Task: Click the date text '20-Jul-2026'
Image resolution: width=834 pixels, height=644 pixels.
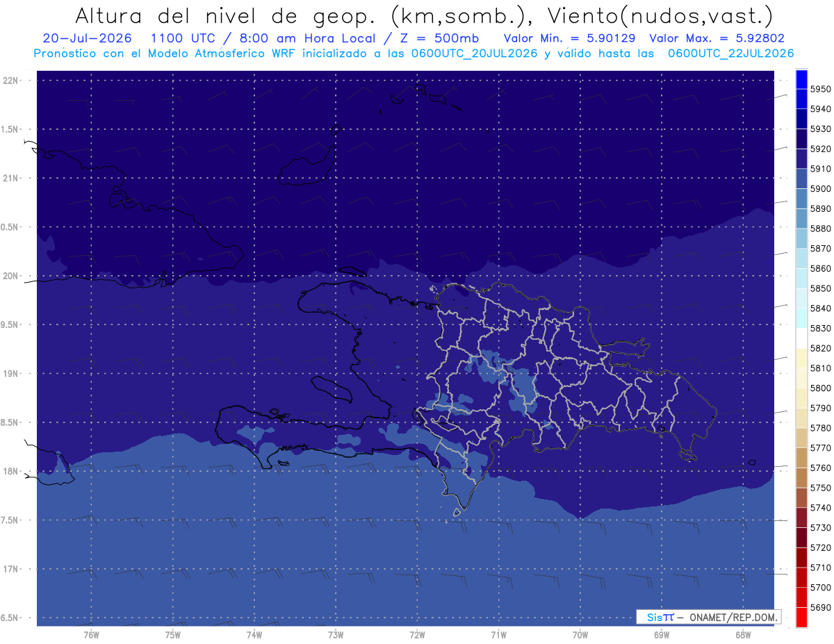Action: 88,38
